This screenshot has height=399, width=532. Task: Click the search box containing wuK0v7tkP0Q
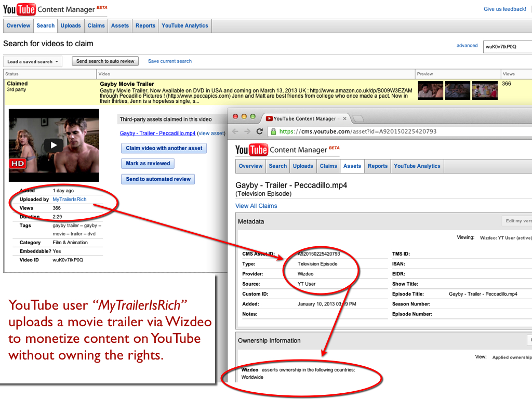point(507,47)
